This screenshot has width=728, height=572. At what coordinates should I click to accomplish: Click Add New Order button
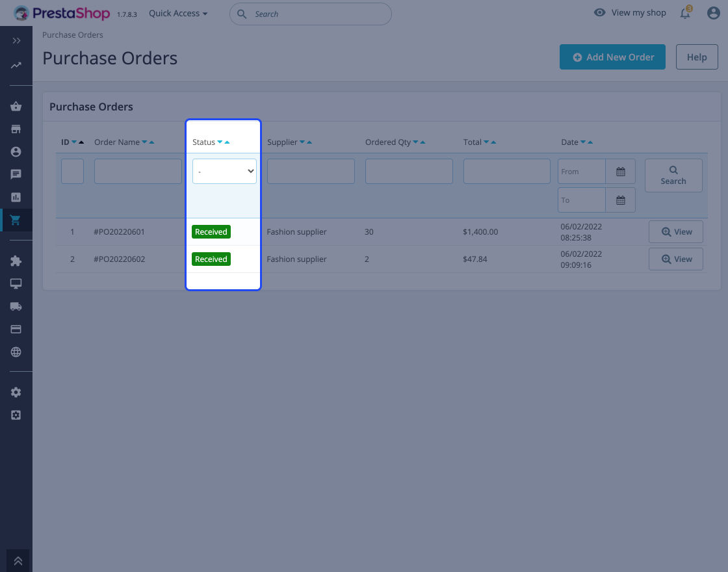tap(612, 57)
